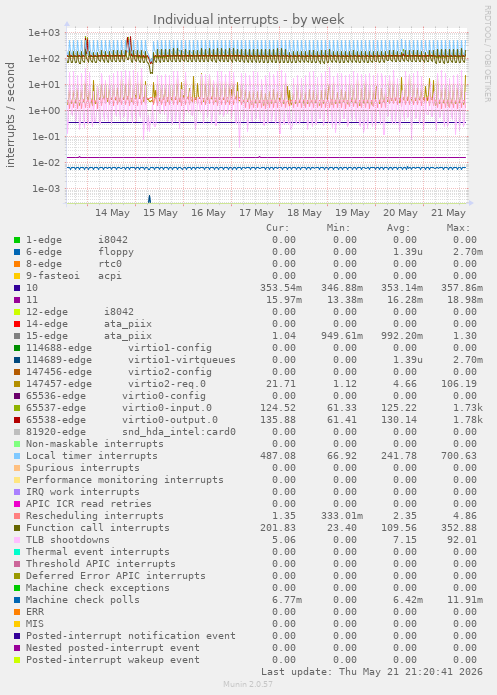Click the graph title Individual interrupts - by week
The image size is (497, 695).
[x=248, y=20]
